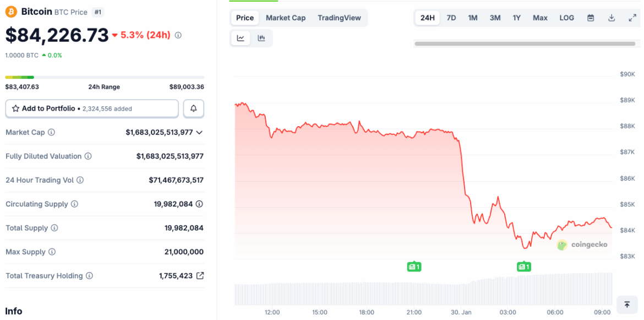Select the Max time range
The height and width of the screenshot is (320, 644).
pos(539,18)
